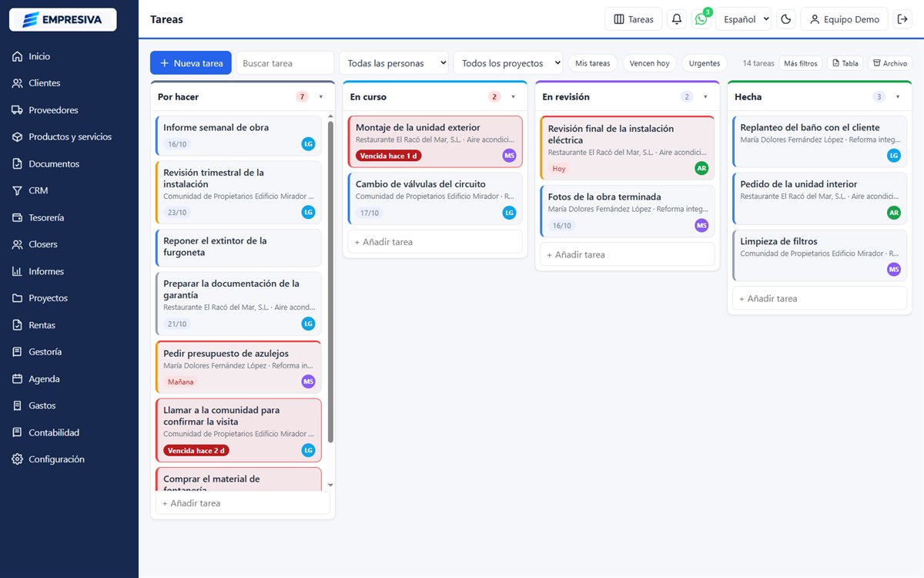924x578 pixels.
Task: Open Preparar la documentación de la garantía
Action: [x=239, y=304]
